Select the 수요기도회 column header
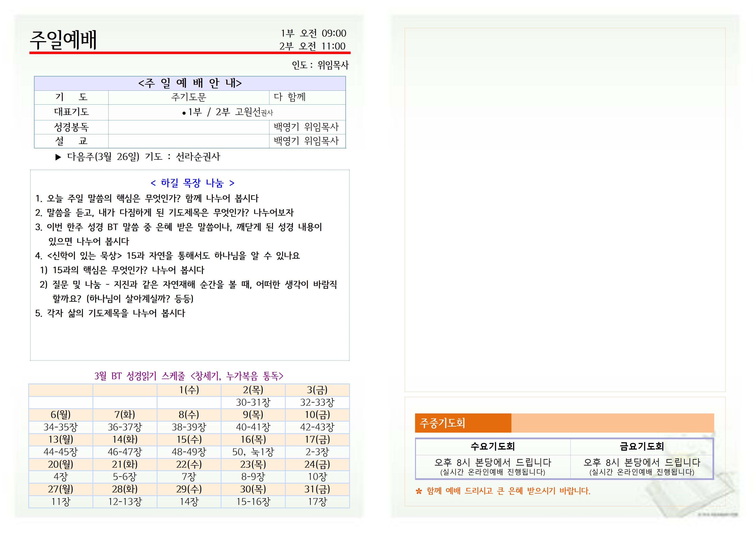Screen dimensions: 756x534 [493, 446]
